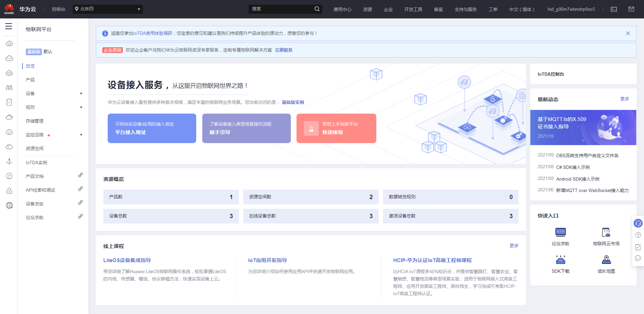This screenshot has height=314, width=644.
Task: Open the SDK下载 quick entry icon
Action: click(560, 260)
